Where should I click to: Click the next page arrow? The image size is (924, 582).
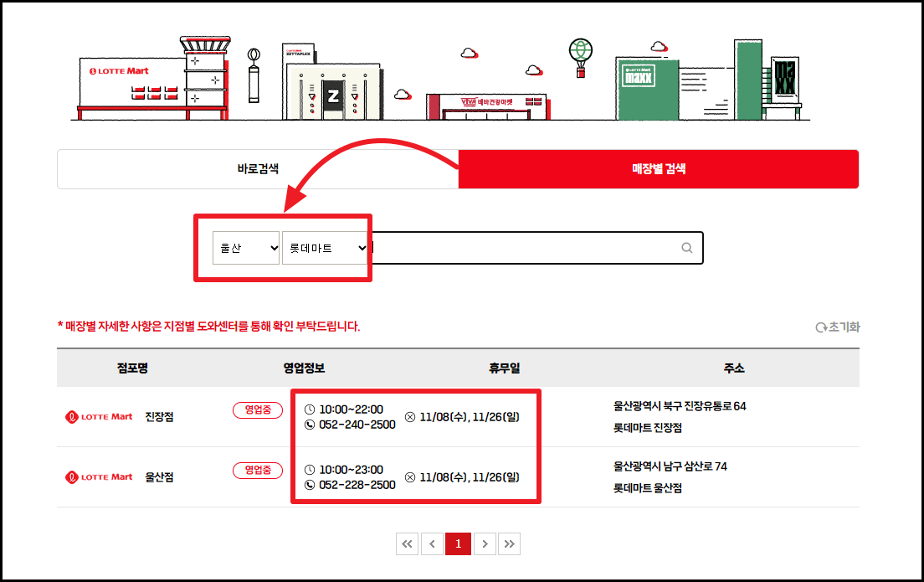[484, 543]
